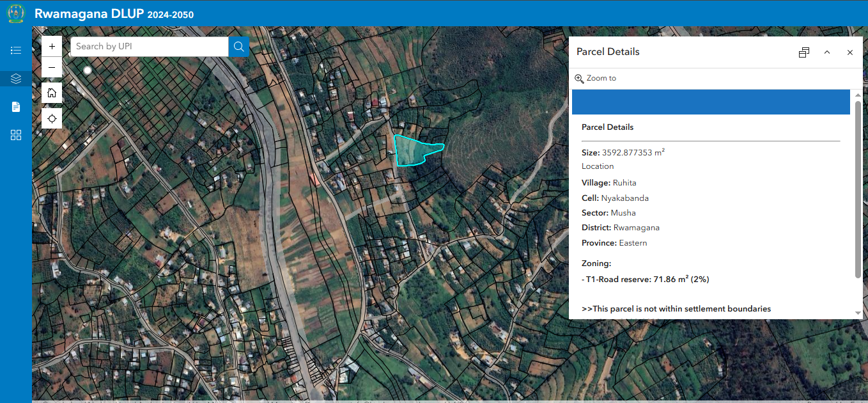868x403 pixels.
Task: Return map to home extent
Action: pos(52,93)
